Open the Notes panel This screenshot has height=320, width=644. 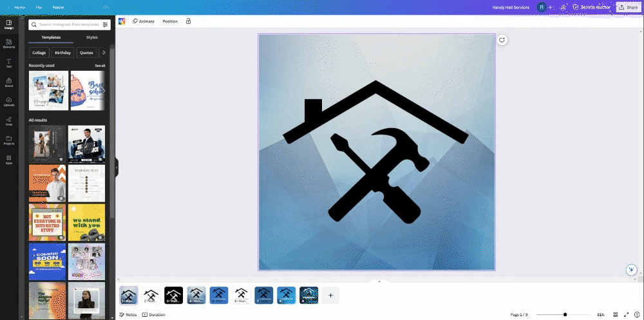point(128,315)
